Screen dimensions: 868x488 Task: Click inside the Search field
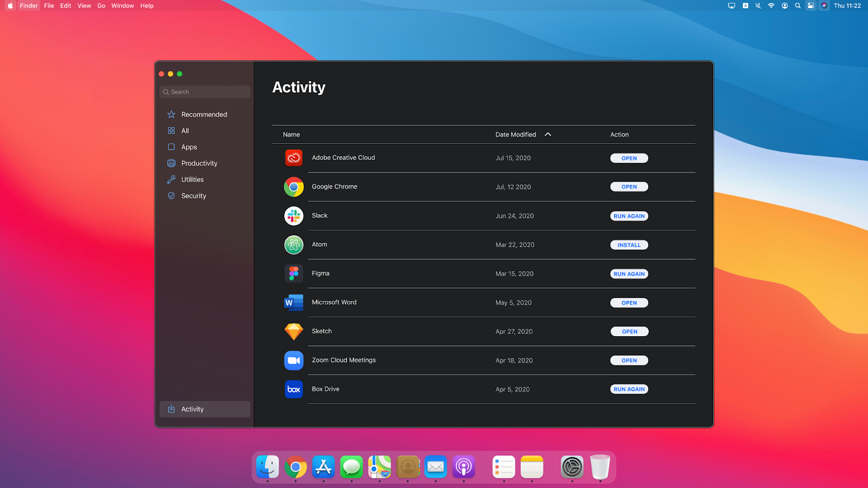(205, 92)
